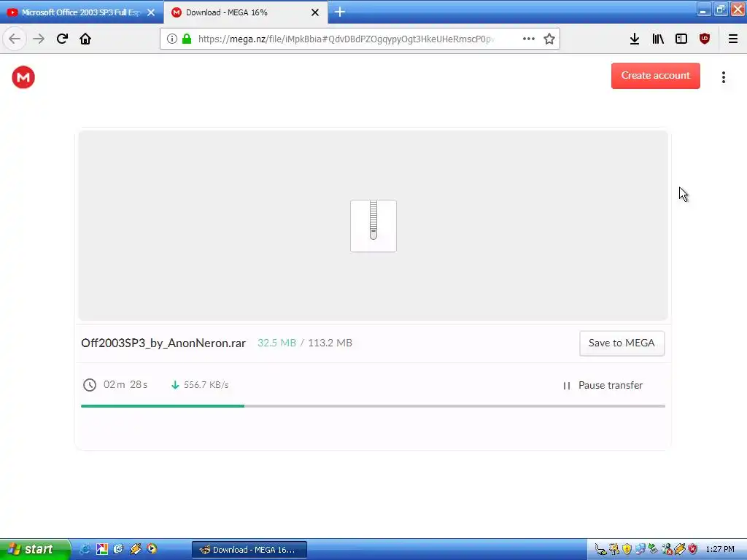Show site information icon in address bar
Viewport: 747px width, 560px height.
click(x=172, y=39)
